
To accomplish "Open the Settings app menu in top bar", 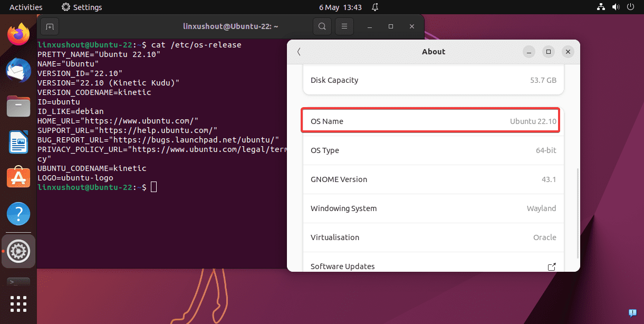I will (x=82, y=7).
